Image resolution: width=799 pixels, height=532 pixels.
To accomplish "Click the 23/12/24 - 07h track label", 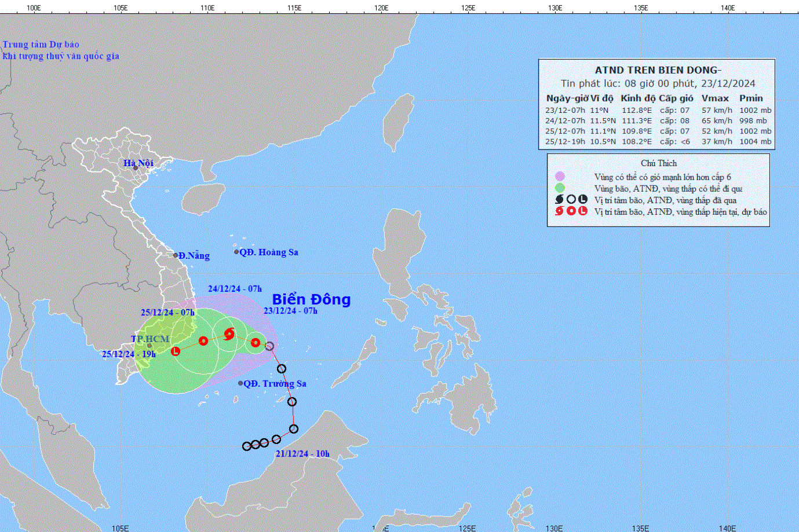I will pos(290,311).
